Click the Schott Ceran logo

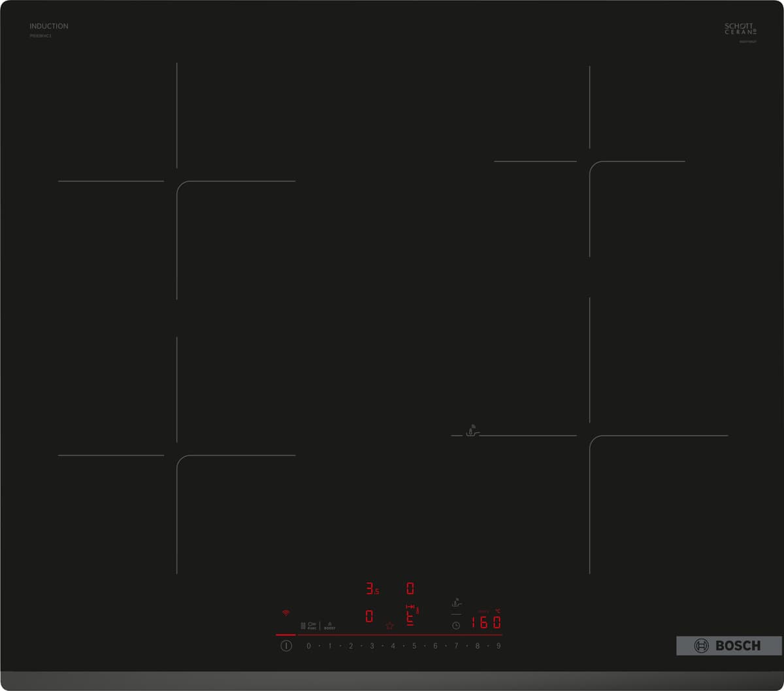(x=740, y=29)
